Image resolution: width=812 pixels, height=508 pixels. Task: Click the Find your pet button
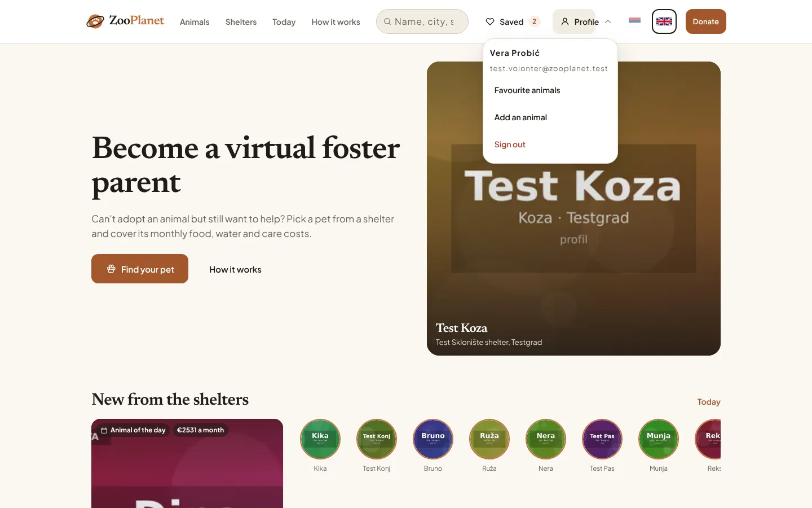point(140,269)
